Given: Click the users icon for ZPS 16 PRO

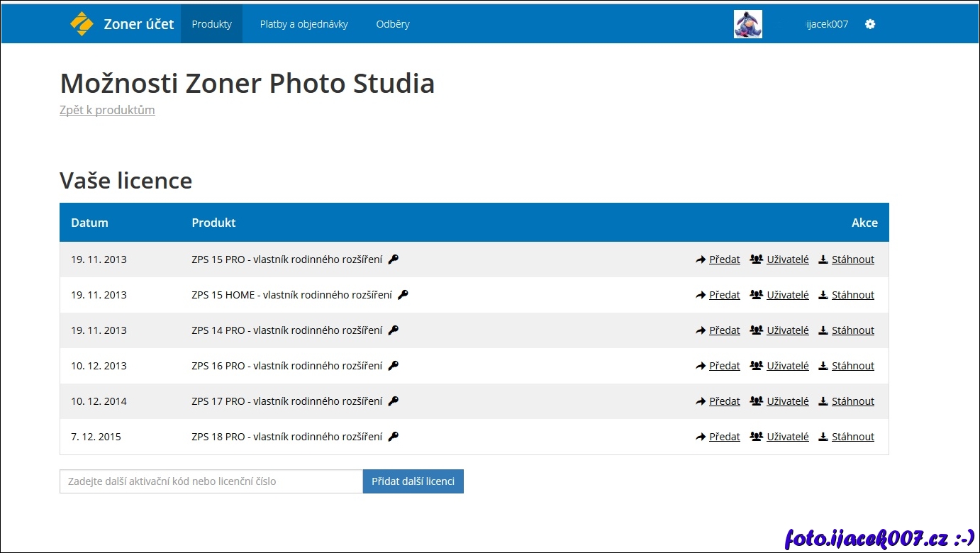Looking at the screenshot, I should 756,366.
